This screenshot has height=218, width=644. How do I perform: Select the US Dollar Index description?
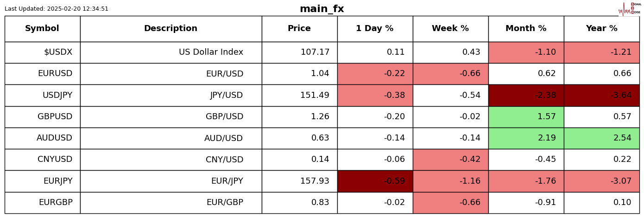pyautogui.click(x=211, y=52)
